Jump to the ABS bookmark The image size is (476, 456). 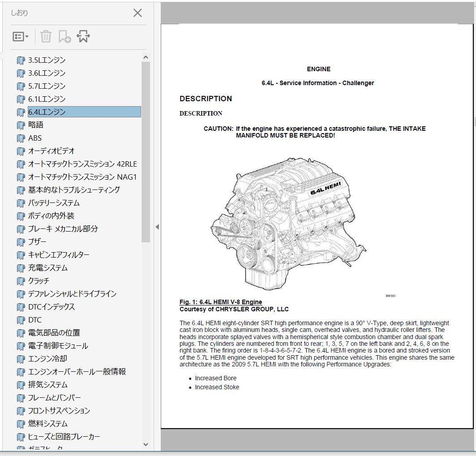click(x=35, y=138)
